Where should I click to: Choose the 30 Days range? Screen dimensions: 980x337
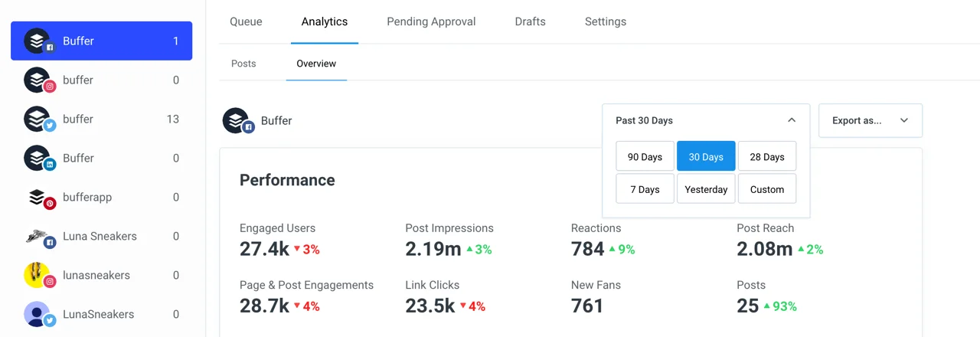point(706,156)
